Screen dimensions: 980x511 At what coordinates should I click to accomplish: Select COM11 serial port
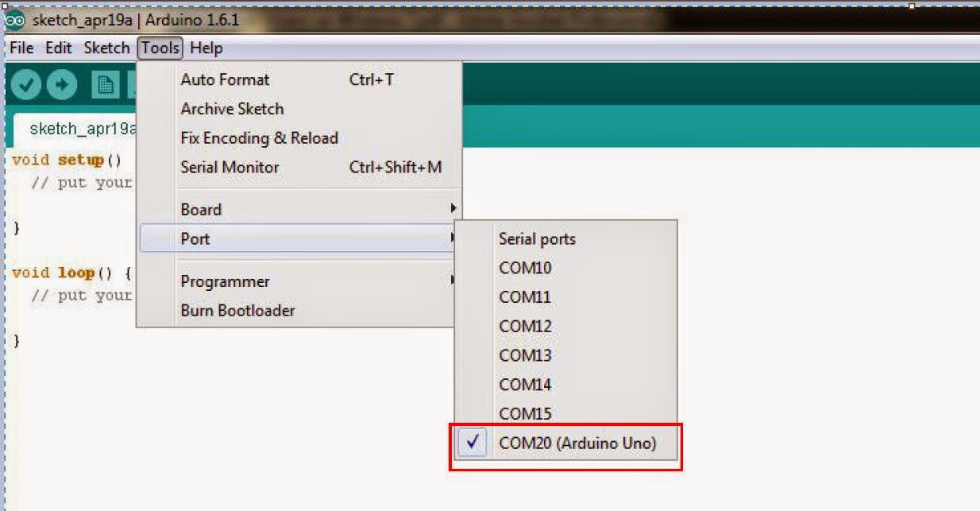click(567, 297)
